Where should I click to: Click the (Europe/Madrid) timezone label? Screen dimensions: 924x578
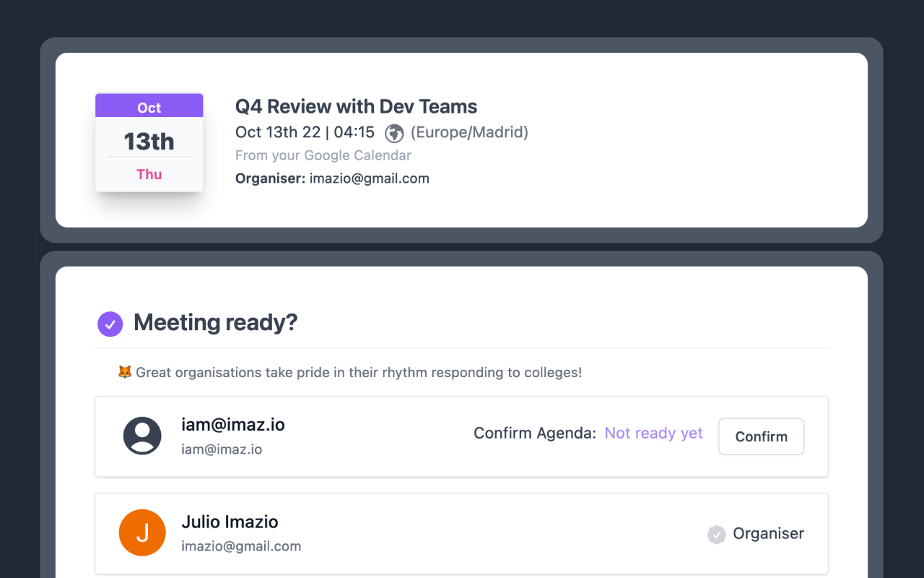(469, 132)
